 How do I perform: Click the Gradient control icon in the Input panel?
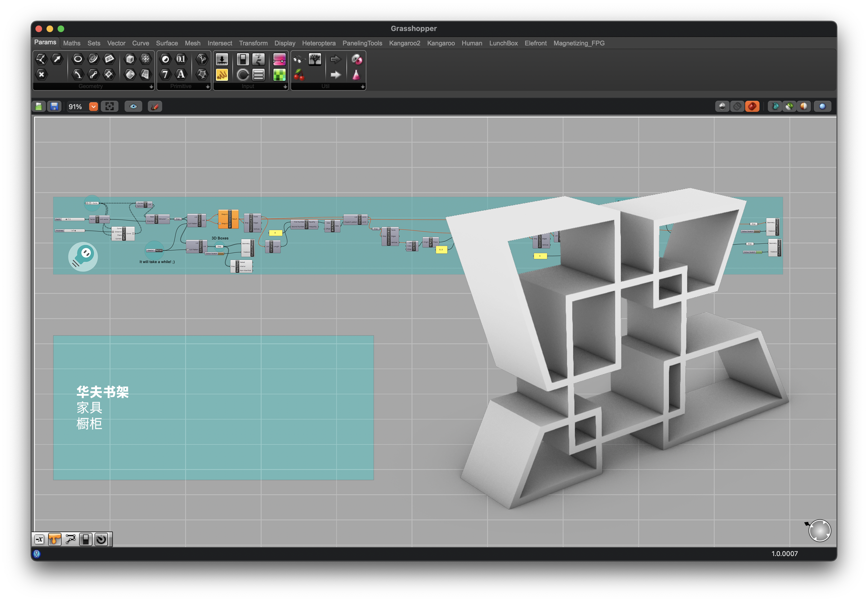pyautogui.click(x=279, y=59)
